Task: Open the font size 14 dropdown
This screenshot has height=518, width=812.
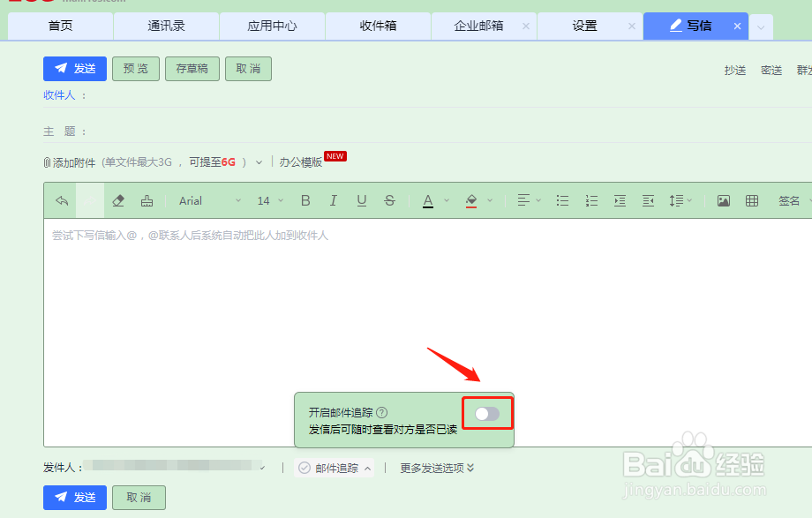Action: [x=270, y=200]
